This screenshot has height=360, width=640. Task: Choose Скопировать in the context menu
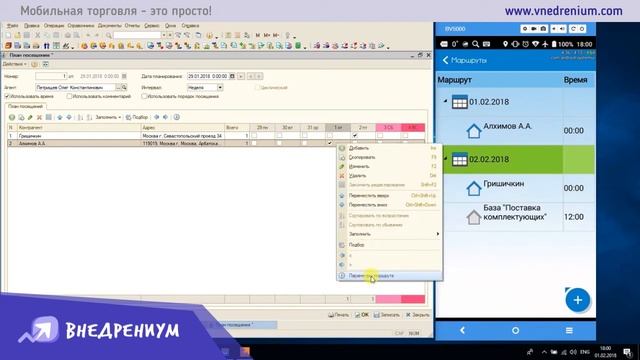pyautogui.click(x=388, y=157)
